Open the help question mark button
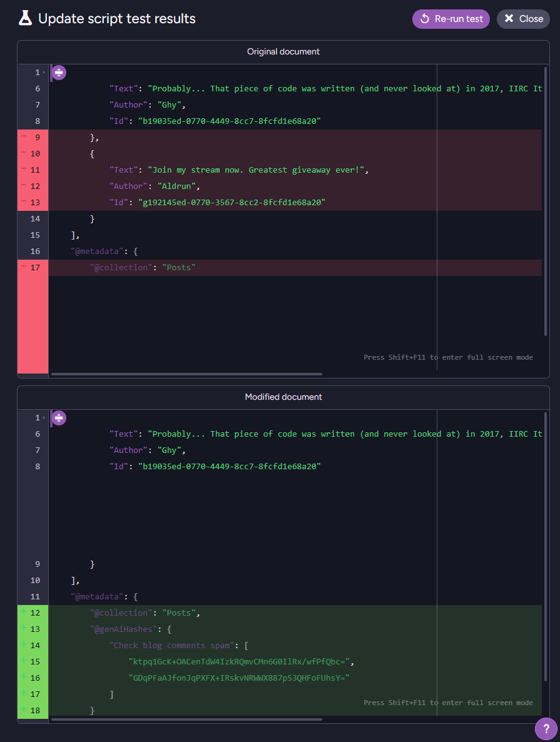This screenshot has height=742, width=560. [546, 729]
